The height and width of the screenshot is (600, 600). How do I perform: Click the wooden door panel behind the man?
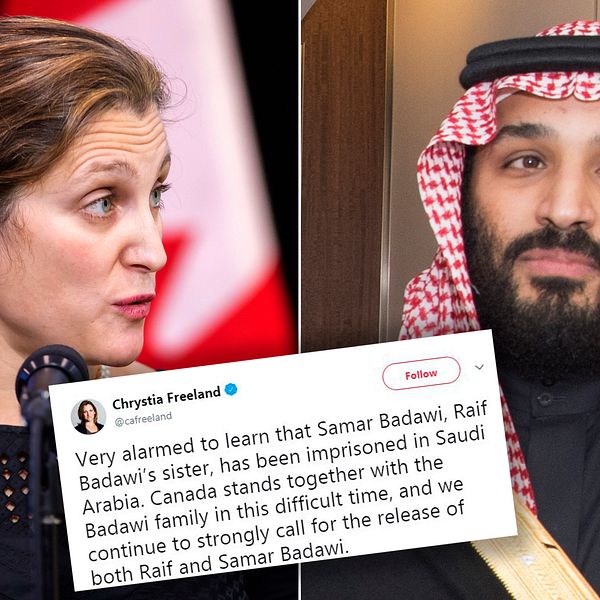tap(342, 172)
